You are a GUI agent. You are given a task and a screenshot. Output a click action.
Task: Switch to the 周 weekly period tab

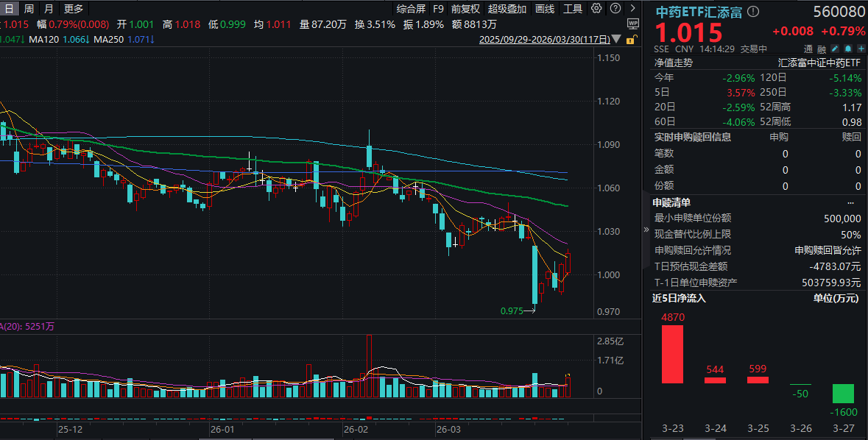pos(28,9)
